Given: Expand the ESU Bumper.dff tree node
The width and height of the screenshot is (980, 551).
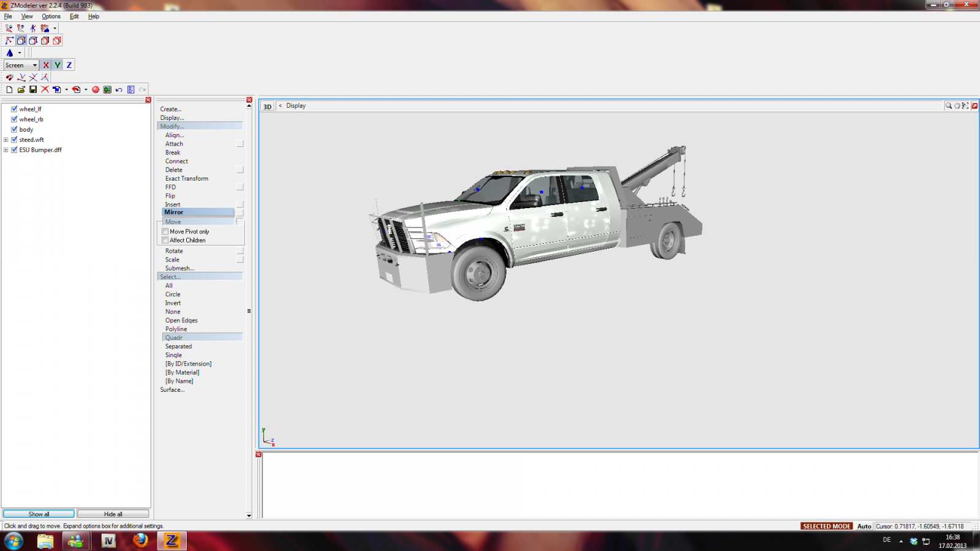Looking at the screenshot, I should coord(6,150).
